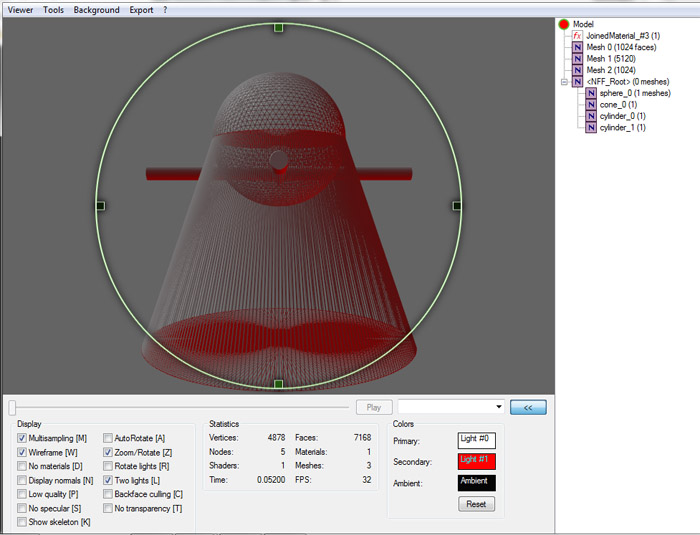Click the N icon beside sphere_0
The width and height of the screenshot is (700, 535).
click(x=591, y=93)
